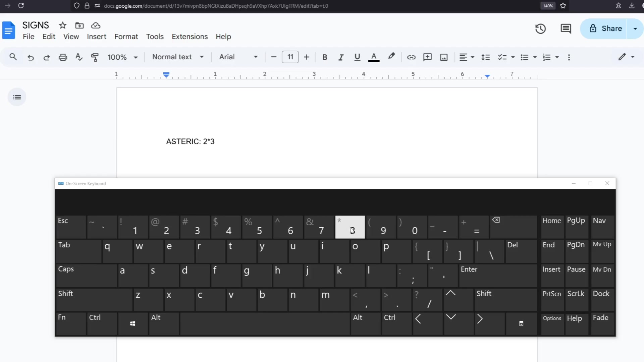Toggle underline formatting
644x362 pixels.
pos(357,57)
